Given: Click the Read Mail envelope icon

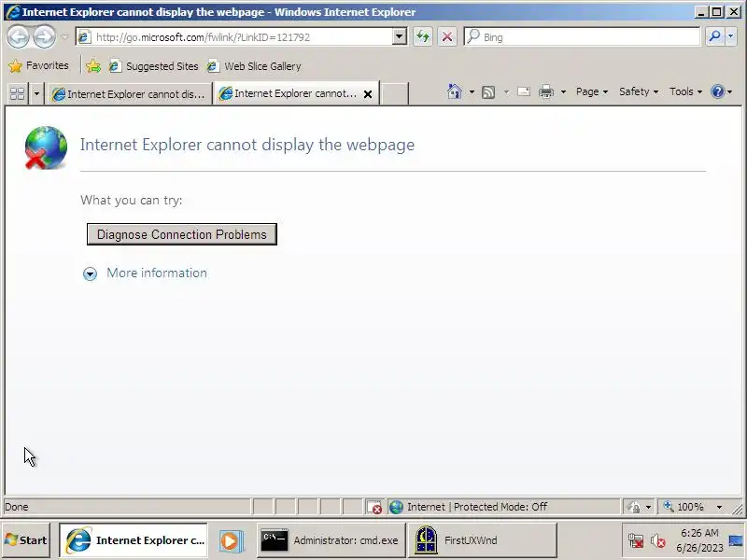Looking at the screenshot, I should click(x=524, y=91).
